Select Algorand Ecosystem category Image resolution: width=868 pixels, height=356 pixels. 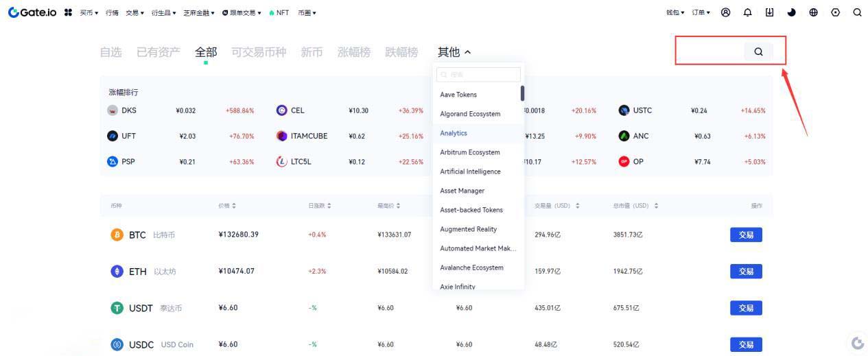[x=470, y=114]
